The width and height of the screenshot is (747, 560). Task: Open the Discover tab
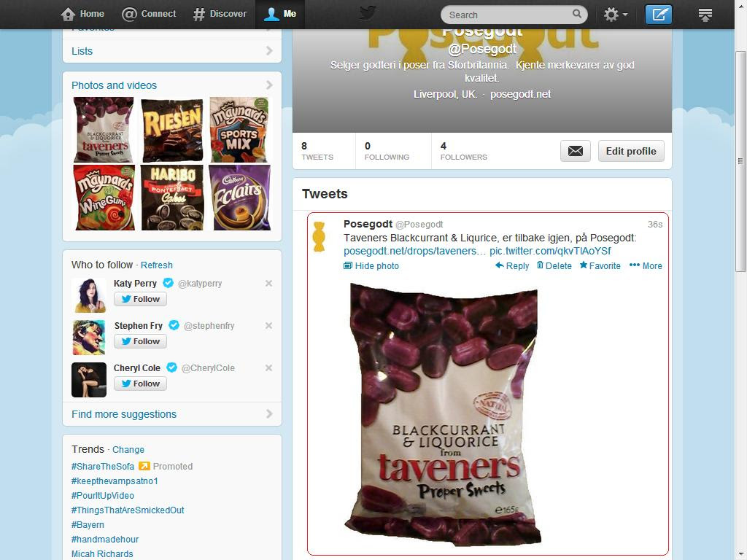pos(220,15)
